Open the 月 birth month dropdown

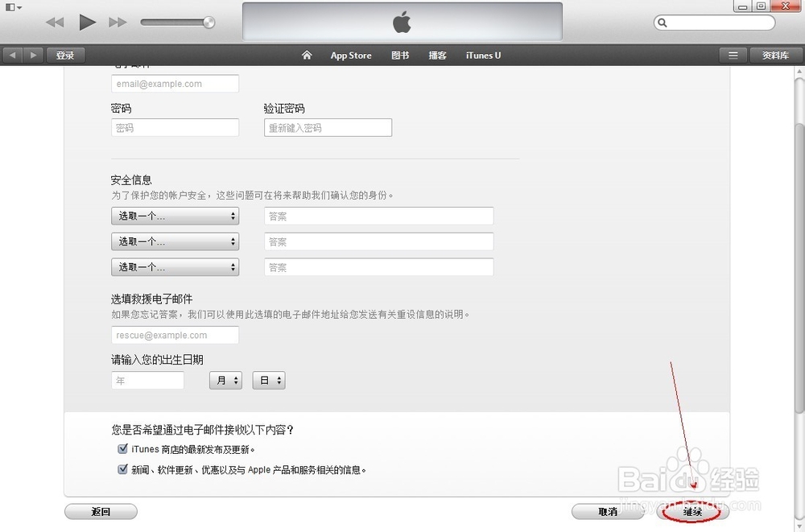coord(225,380)
